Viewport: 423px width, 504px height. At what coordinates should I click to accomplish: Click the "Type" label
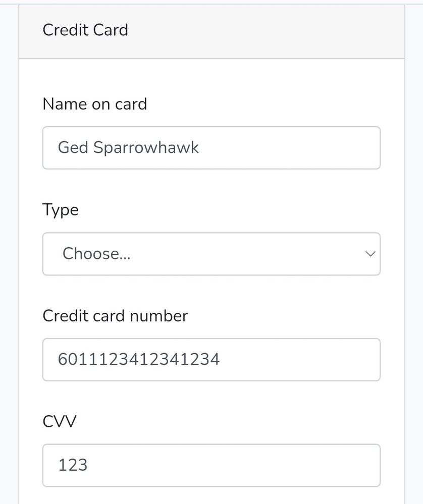[60, 210]
